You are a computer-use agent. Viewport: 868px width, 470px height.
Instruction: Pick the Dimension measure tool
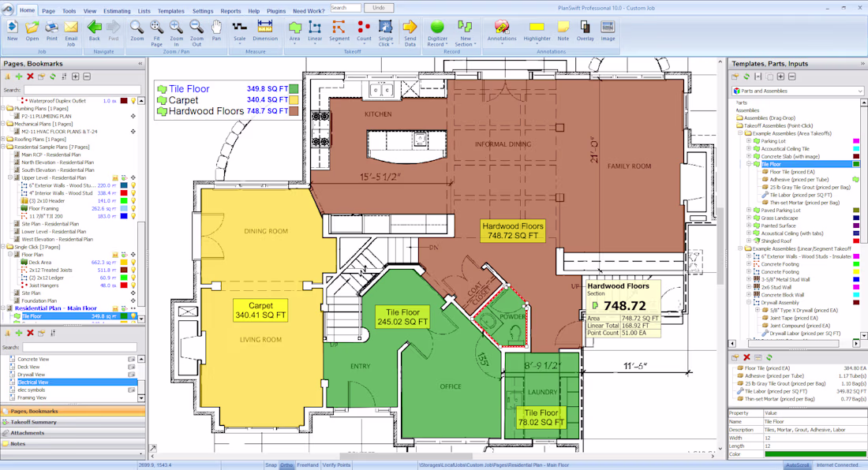265,31
